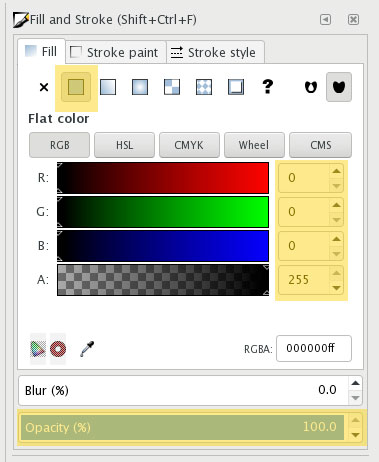Decrease Opacity with the down arrow
Screen dimensions: 379x462
[x=355, y=435]
